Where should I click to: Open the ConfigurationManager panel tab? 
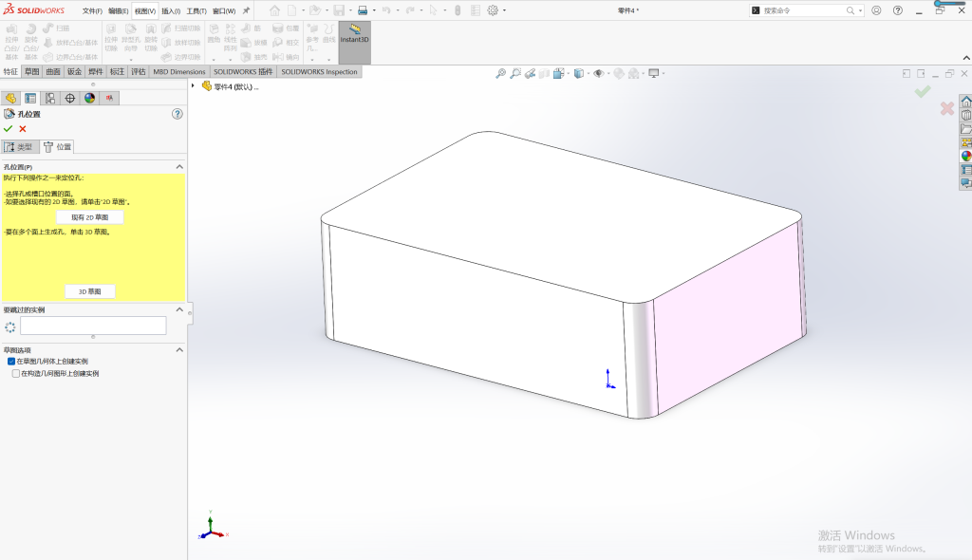click(50, 98)
